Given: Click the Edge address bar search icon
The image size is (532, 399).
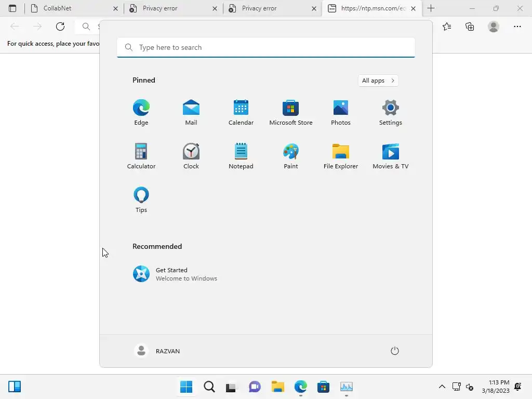Looking at the screenshot, I should [86, 26].
